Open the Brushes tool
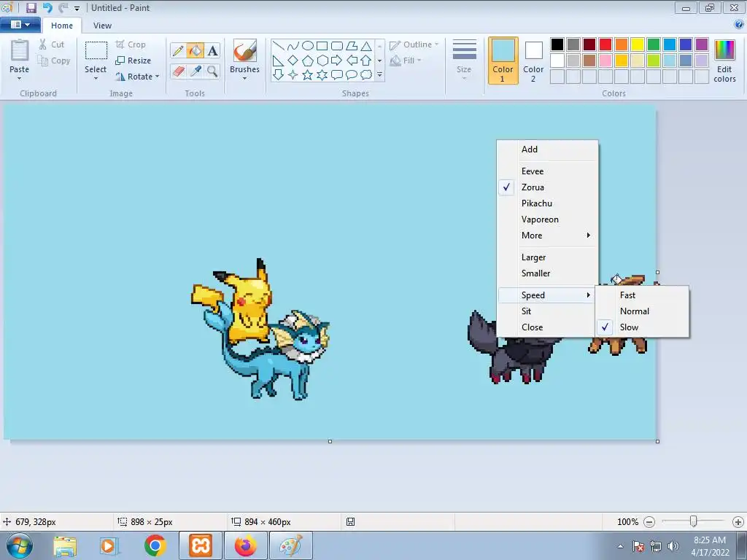Viewport: 747px width, 560px height. 244,60
